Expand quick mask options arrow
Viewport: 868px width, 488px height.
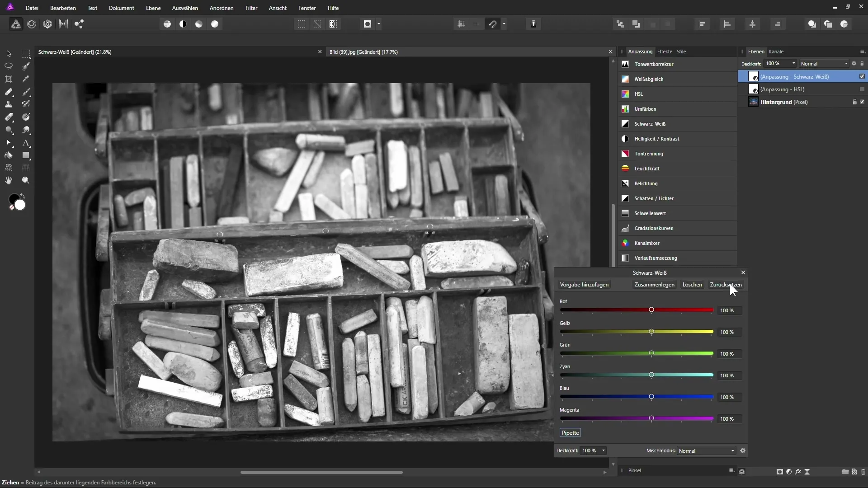(x=379, y=24)
